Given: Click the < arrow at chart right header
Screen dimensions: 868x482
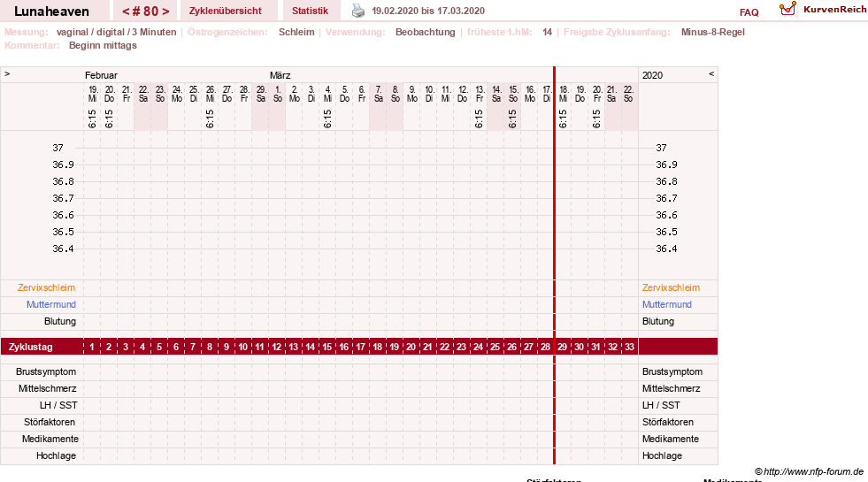Looking at the screenshot, I should coord(711,73).
